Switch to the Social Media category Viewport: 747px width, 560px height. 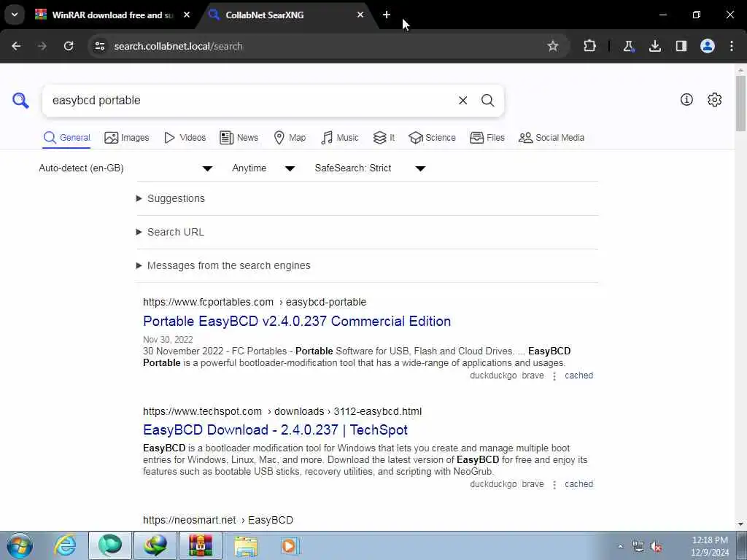[551, 138]
